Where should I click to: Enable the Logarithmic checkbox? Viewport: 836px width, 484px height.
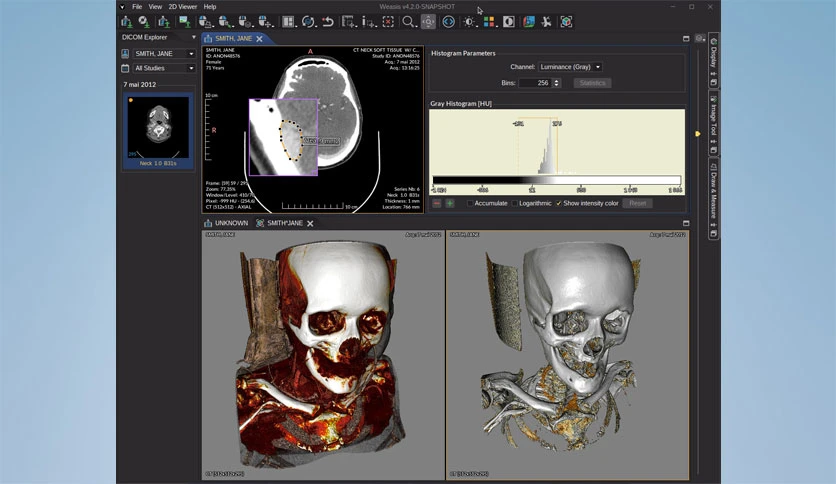(x=515, y=203)
